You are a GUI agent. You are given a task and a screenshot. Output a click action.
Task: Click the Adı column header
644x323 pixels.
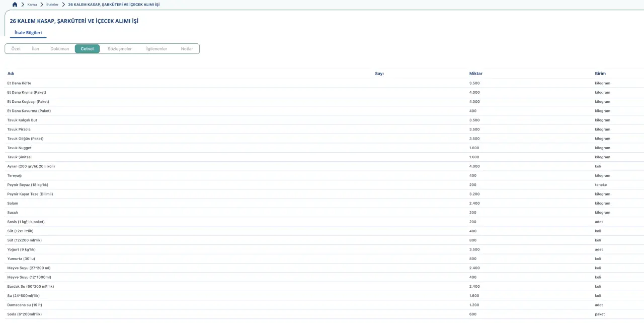click(x=11, y=74)
